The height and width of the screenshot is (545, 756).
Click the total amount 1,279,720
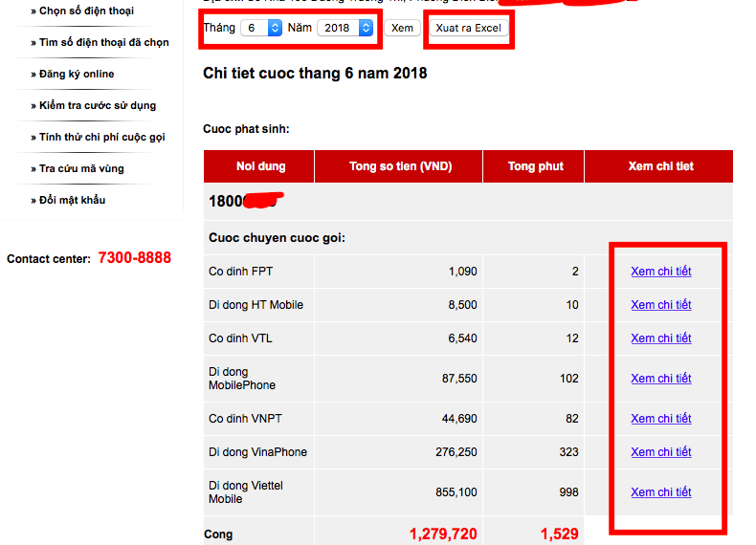click(x=443, y=534)
